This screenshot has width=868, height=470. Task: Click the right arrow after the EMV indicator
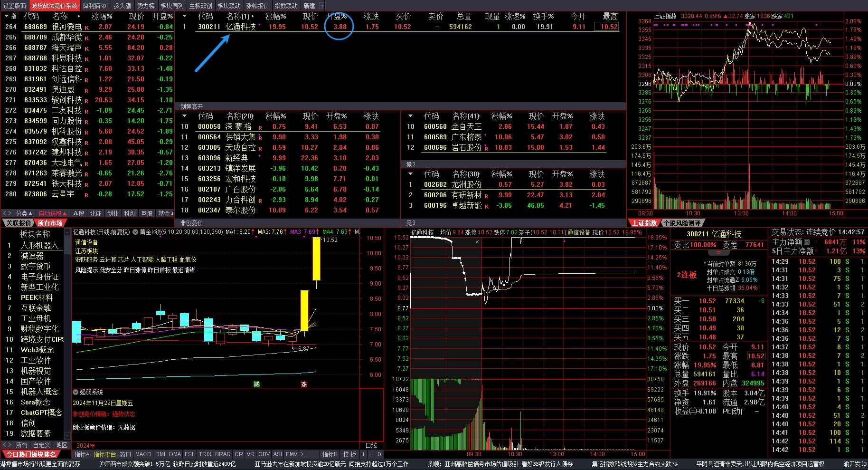coord(302,454)
